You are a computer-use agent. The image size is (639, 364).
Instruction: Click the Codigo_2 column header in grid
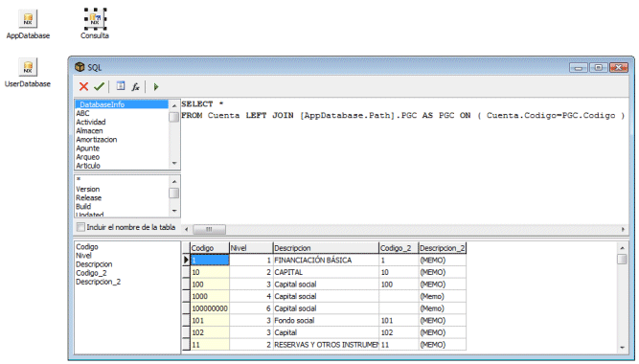(399, 248)
